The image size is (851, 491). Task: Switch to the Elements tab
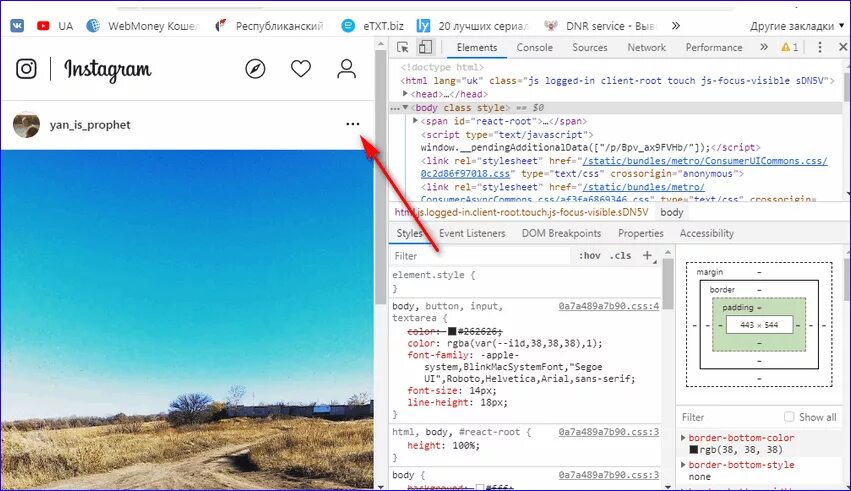pos(477,48)
